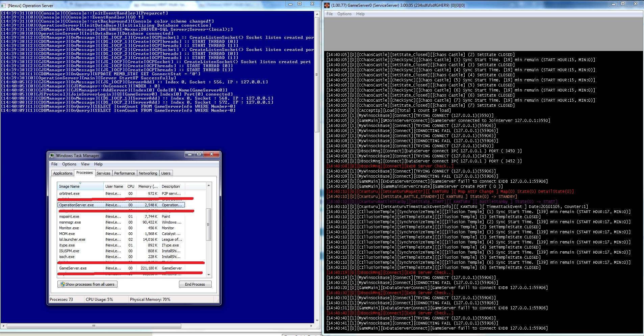This screenshot has width=644, height=336.
Task: Minimize the Task Manager window
Action: 190,154
